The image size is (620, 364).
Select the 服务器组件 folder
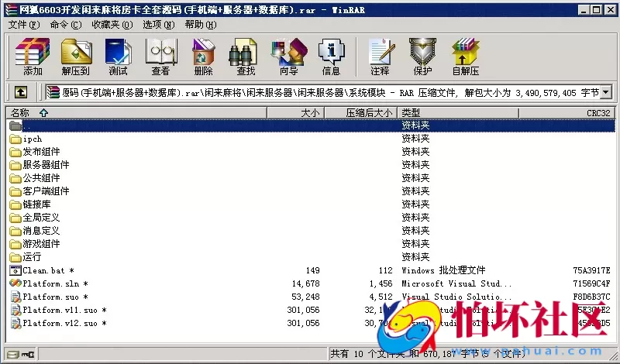(x=40, y=165)
